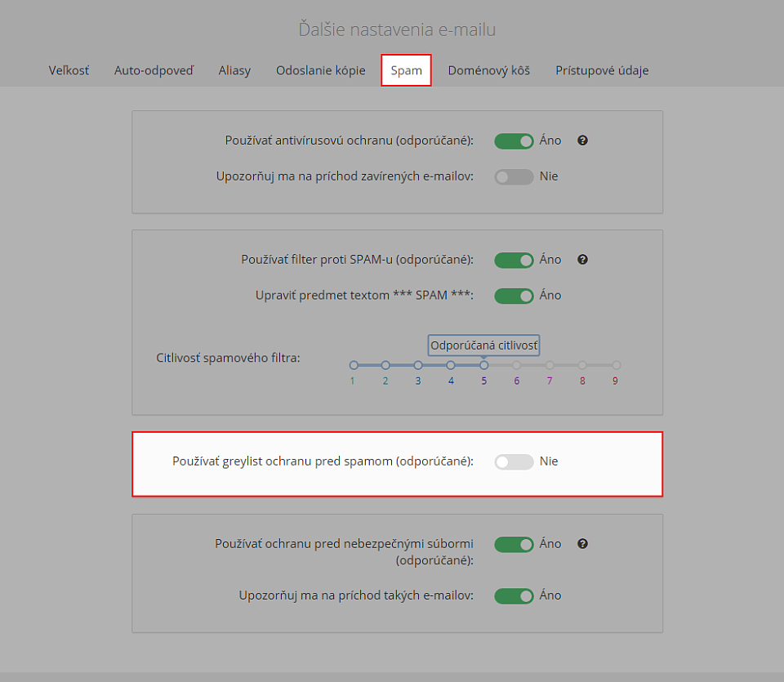Switch to the Veľkosť tab
This screenshot has height=682, width=784.
point(69,70)
